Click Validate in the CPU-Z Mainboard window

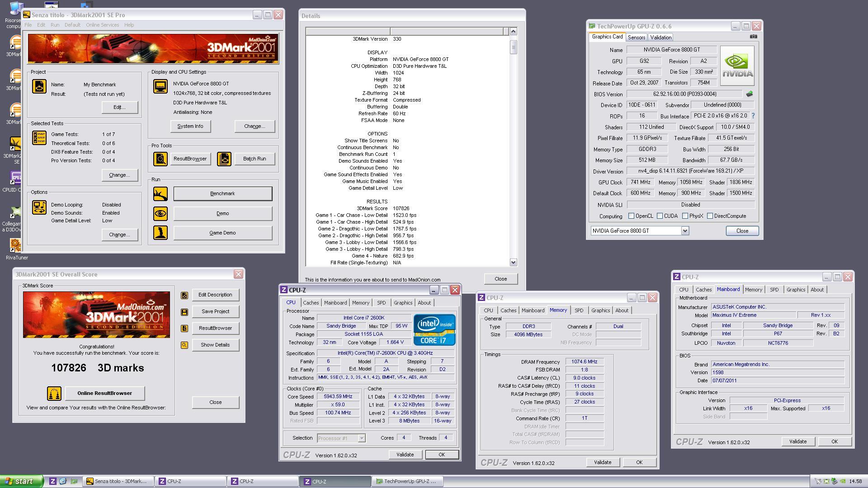(x=797, y=441)
